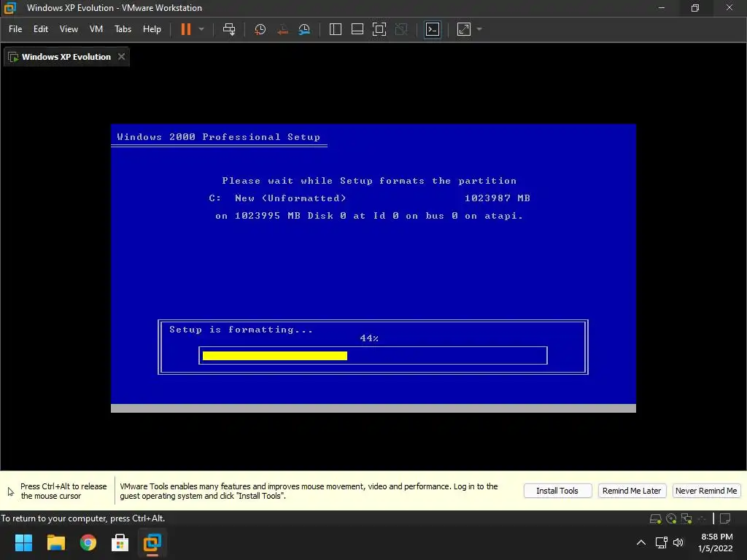Click the VMware Workstation title bar icon
Image resolution: width=747 pixels, height=560 pixels.
pos(10,7)
